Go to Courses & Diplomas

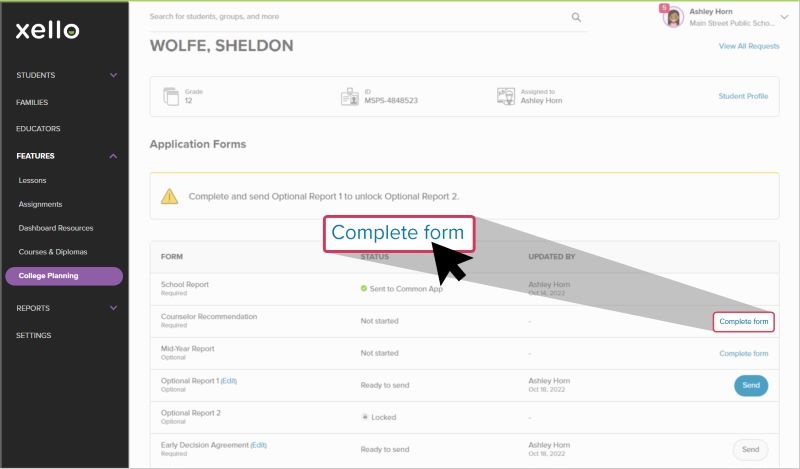click(x=55, y=252)
